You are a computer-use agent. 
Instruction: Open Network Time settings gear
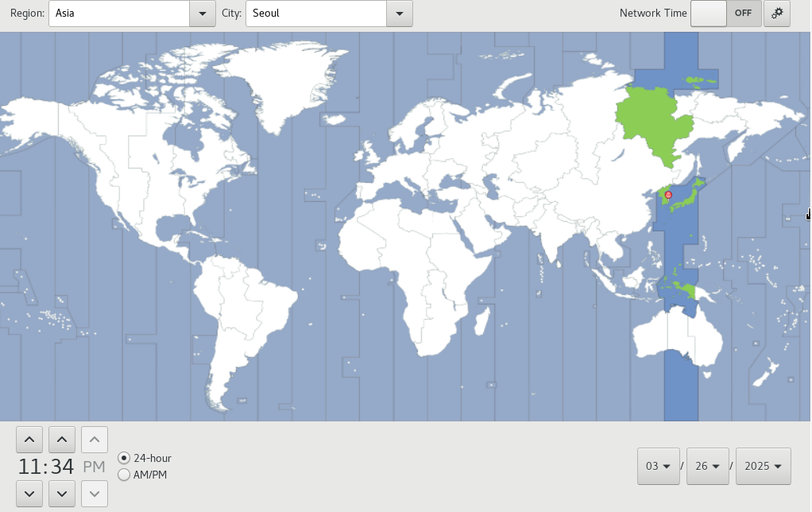point(777,13)
